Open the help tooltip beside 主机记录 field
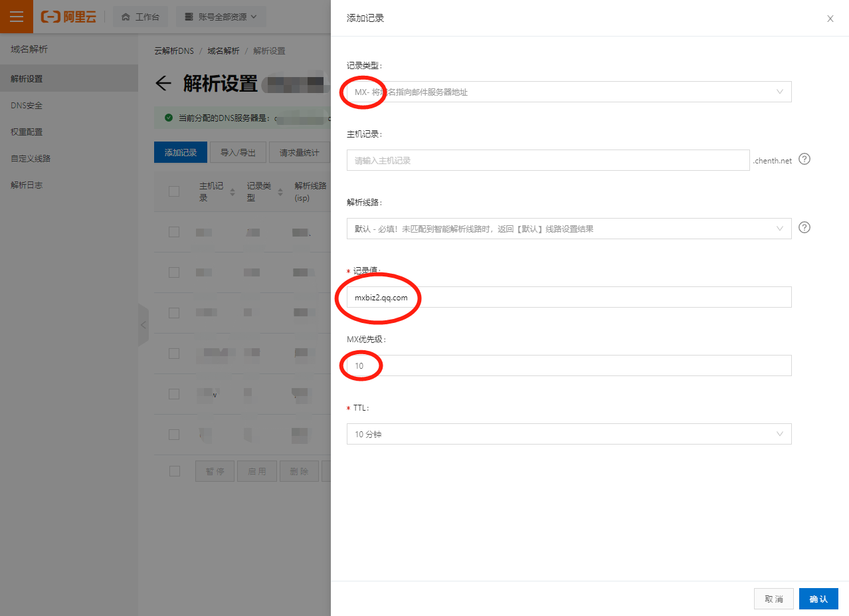Viewport: 849px width, 616px height. coord(804,159)
